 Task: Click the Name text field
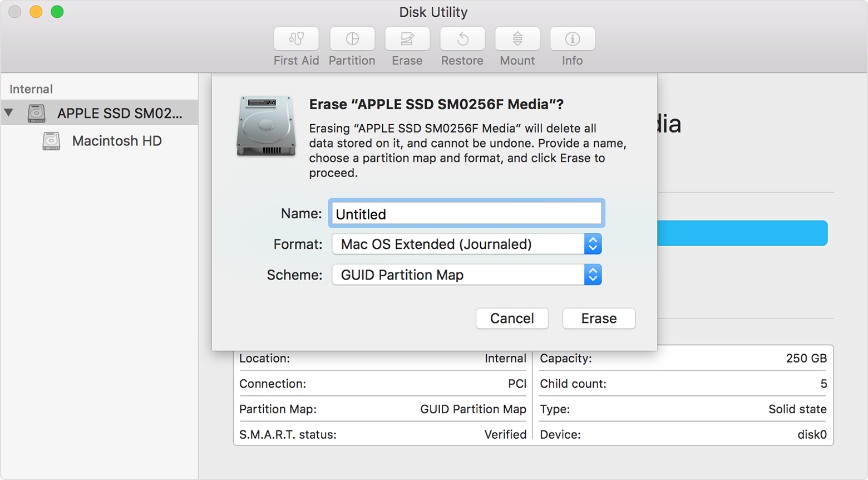466,214
